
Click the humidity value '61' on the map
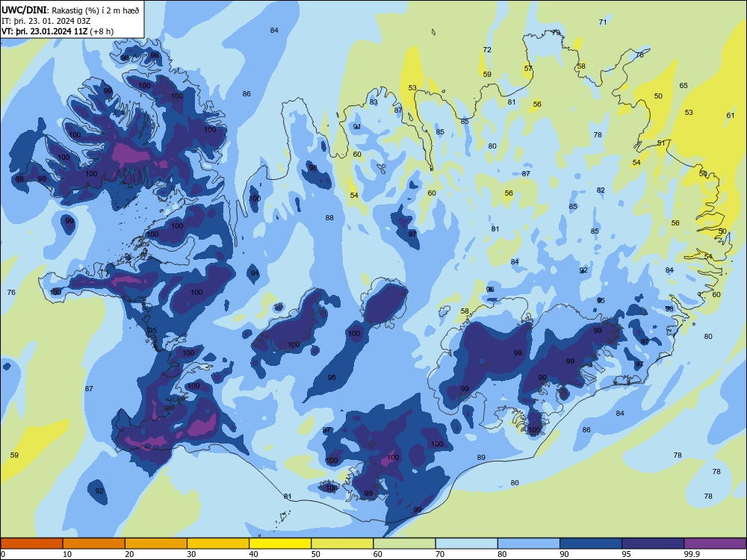click(731, 115)
